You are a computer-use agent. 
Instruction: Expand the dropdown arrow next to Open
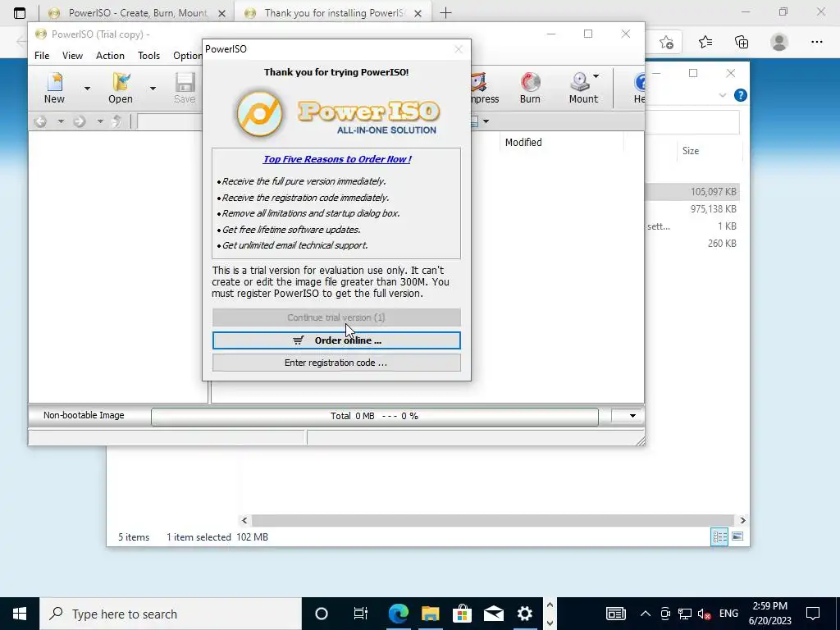pyautogui.click(x=153, y=89)
